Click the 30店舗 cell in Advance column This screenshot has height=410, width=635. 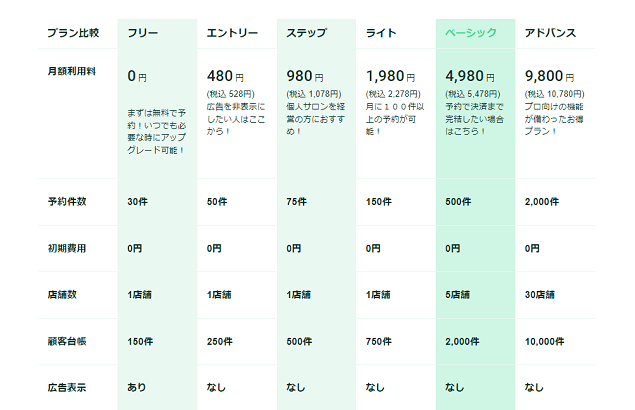[x=540, y=295]
